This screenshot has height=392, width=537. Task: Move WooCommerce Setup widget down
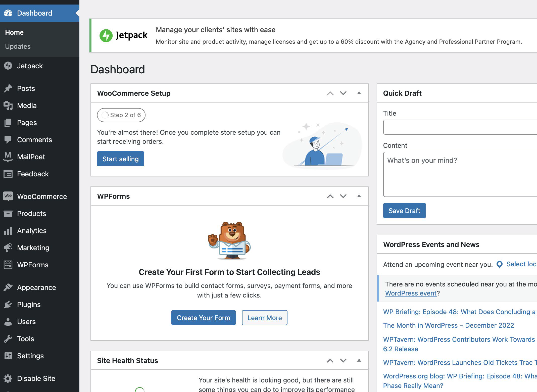click(343, 93)
